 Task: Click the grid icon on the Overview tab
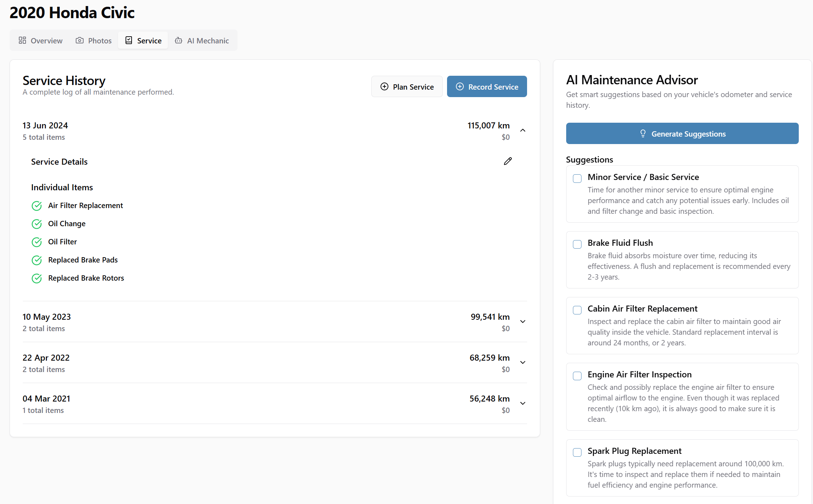[22, 41]
